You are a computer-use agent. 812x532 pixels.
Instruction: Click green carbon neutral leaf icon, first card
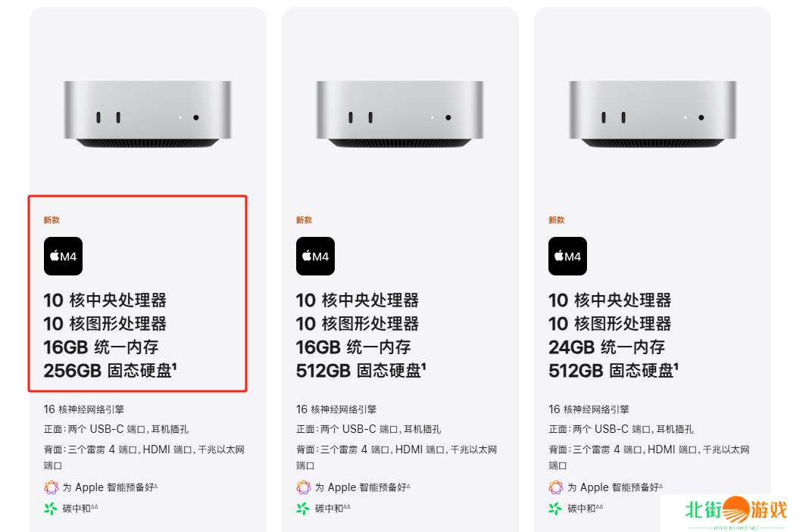pos(51,509)
